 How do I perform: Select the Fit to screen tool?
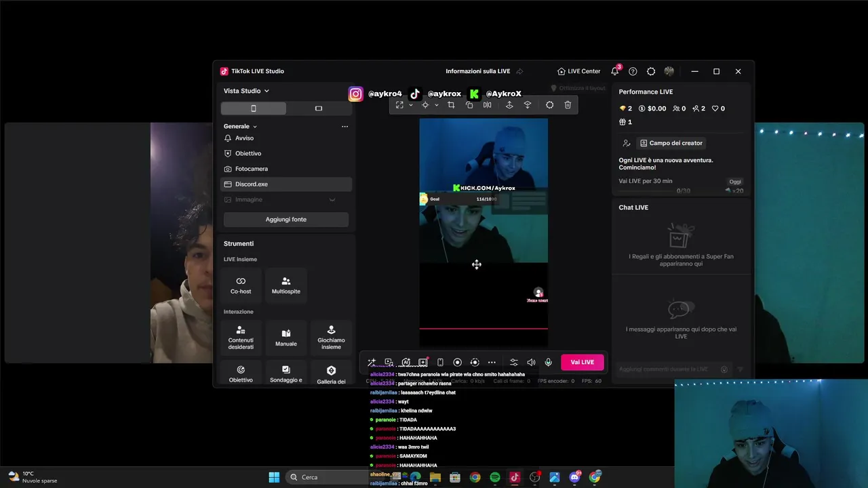399,105
